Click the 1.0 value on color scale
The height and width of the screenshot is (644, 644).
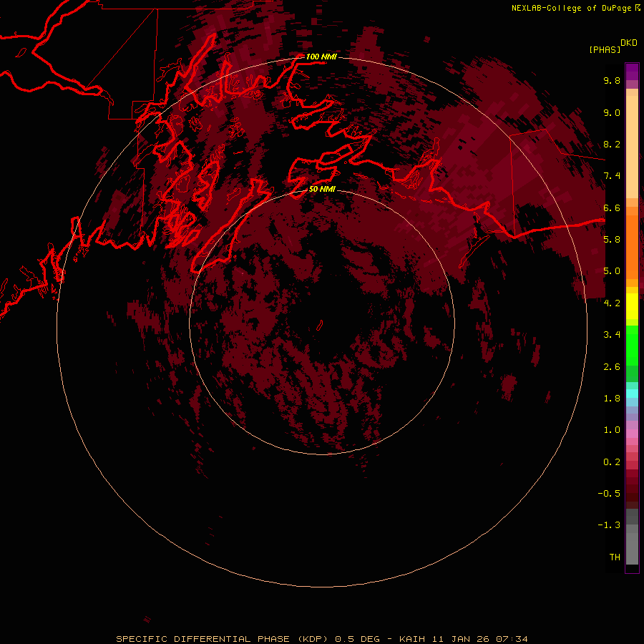612,430
